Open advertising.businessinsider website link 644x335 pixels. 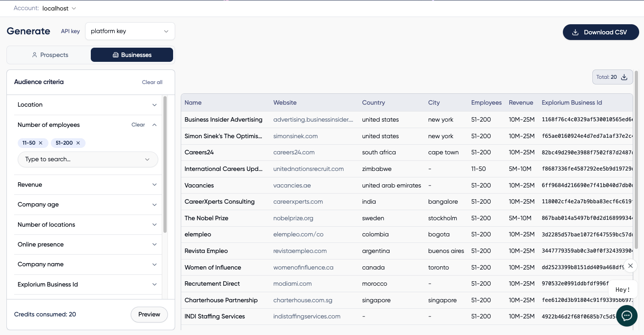(313, 120)
